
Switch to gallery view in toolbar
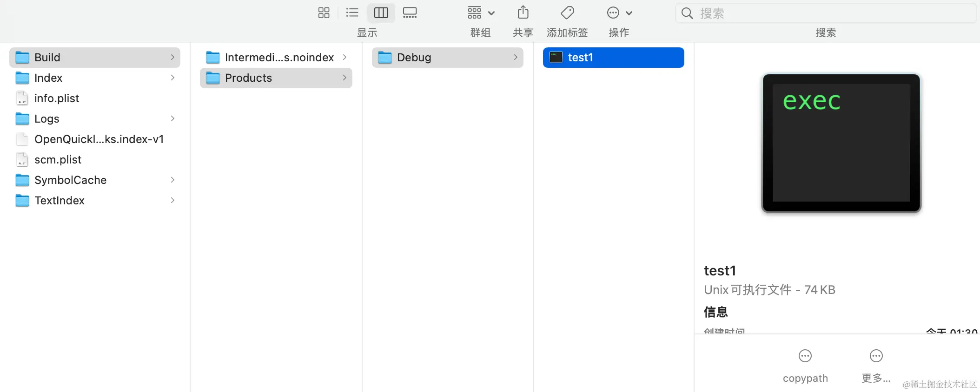410,13
